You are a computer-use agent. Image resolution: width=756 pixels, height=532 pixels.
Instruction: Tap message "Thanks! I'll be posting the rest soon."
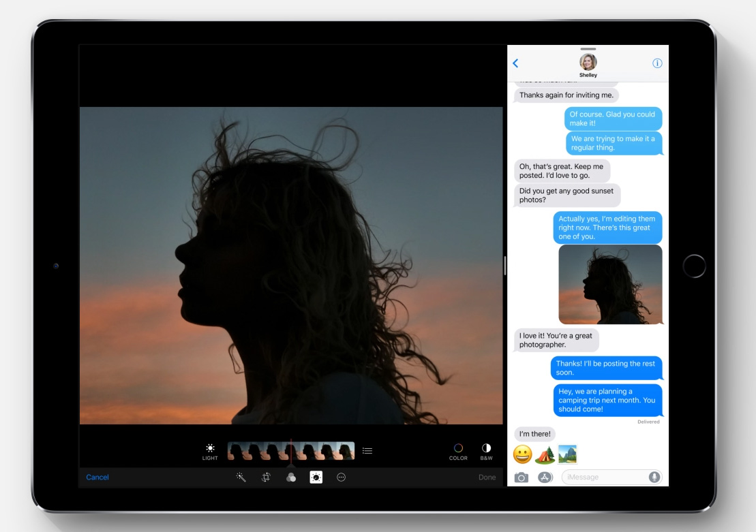[607, 368]
